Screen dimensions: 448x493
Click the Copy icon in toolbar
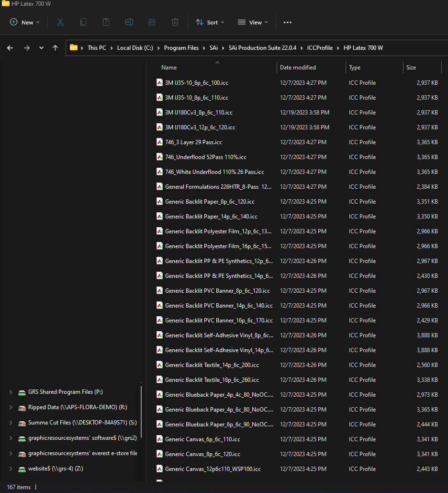point(83,23)
